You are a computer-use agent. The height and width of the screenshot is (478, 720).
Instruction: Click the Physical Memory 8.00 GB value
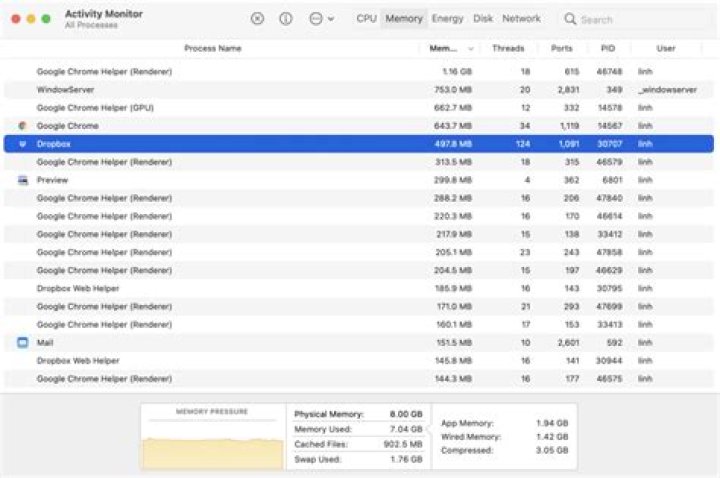pyautogui.click(x=406, y=414)
